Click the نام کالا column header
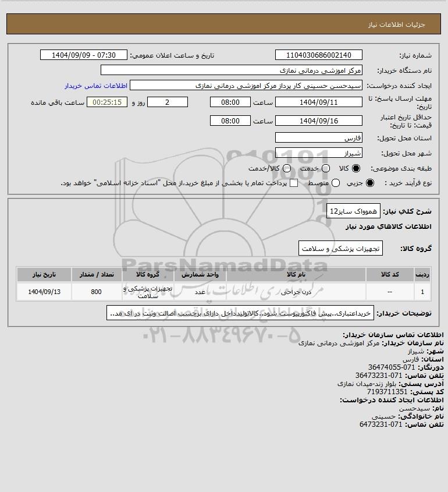Image resolution: width=448 pixels, height=492 pixels. coord(296,275)
